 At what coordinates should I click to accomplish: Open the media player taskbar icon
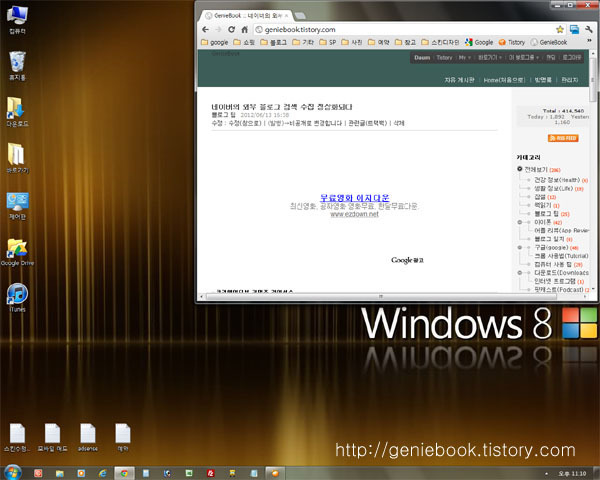[81, 473]
